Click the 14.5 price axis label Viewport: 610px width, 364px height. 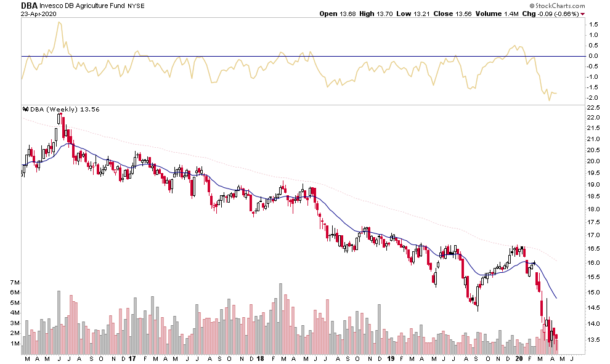[593, 307]
